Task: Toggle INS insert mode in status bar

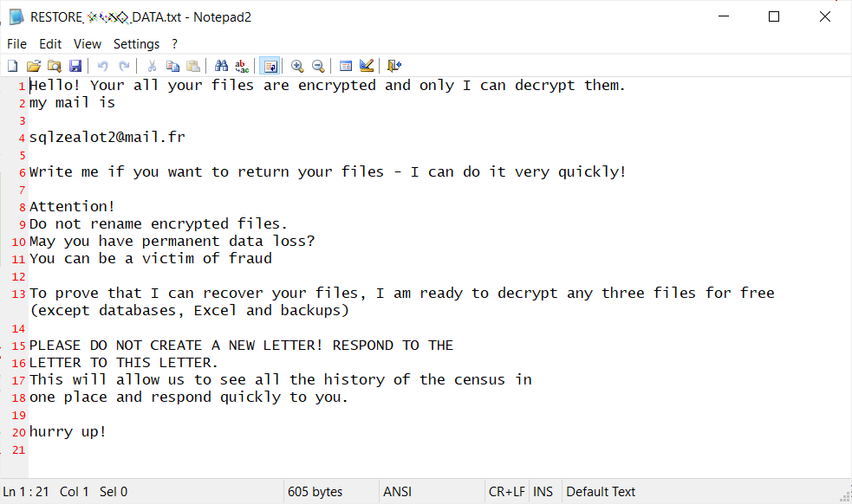Action: pos(543,492)
